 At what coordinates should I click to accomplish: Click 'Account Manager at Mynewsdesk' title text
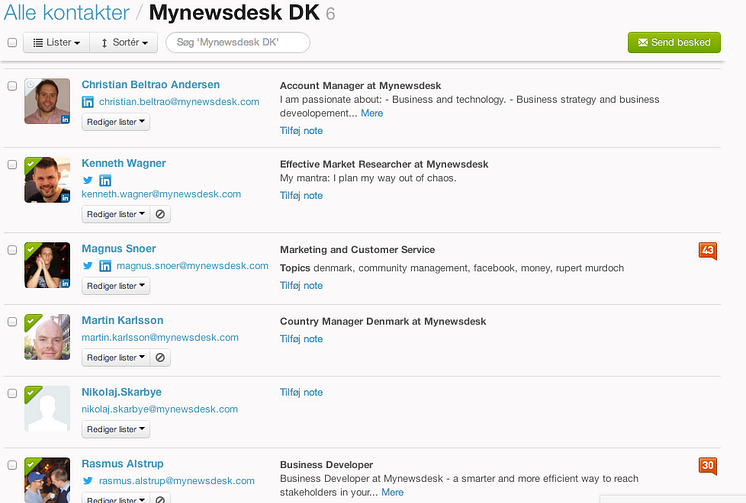pos(360,86)
